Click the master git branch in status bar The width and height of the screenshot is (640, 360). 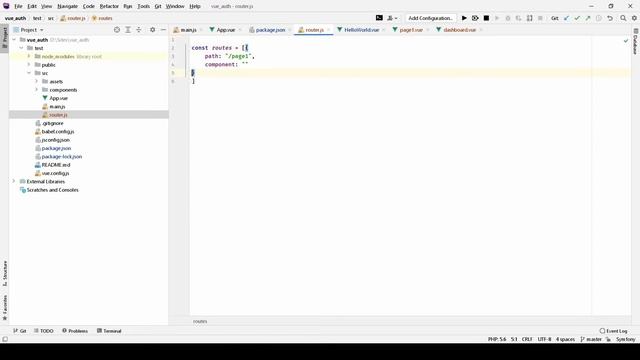(591, 340)
